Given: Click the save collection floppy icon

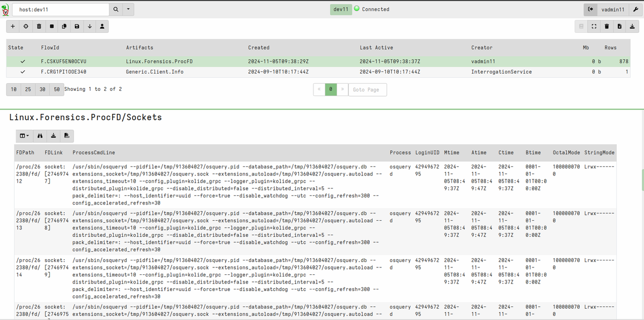Looking at the screenshot, I should click(77, 26).
